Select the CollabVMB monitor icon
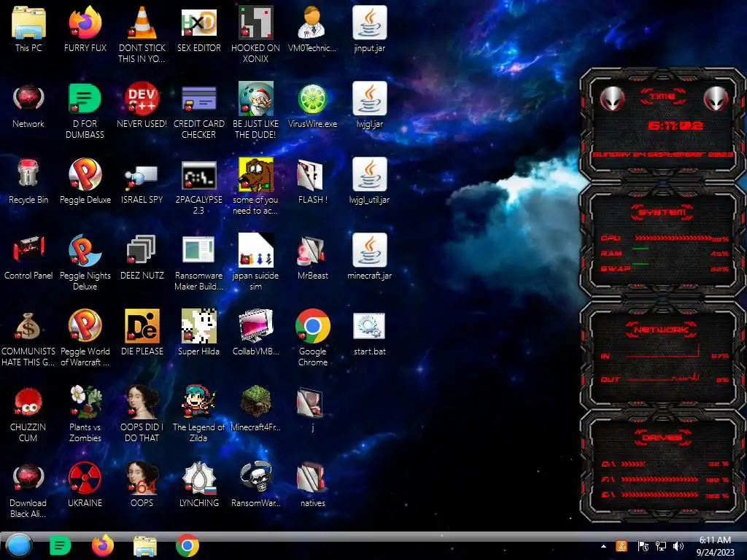747x560 pixels. [x=256, y=326]
